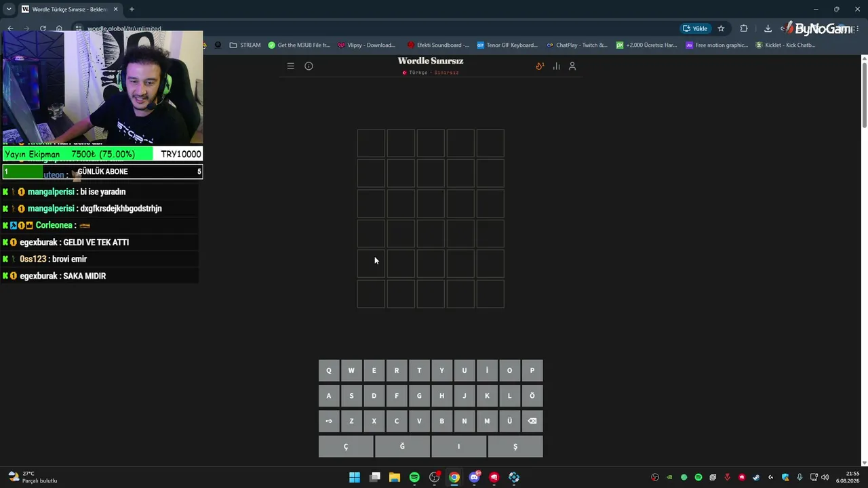The width and height of the screenshot is (868, 488).
Task: Open the Kicklet - Kick Chatbot bookmark
Action: click(785, 45)
